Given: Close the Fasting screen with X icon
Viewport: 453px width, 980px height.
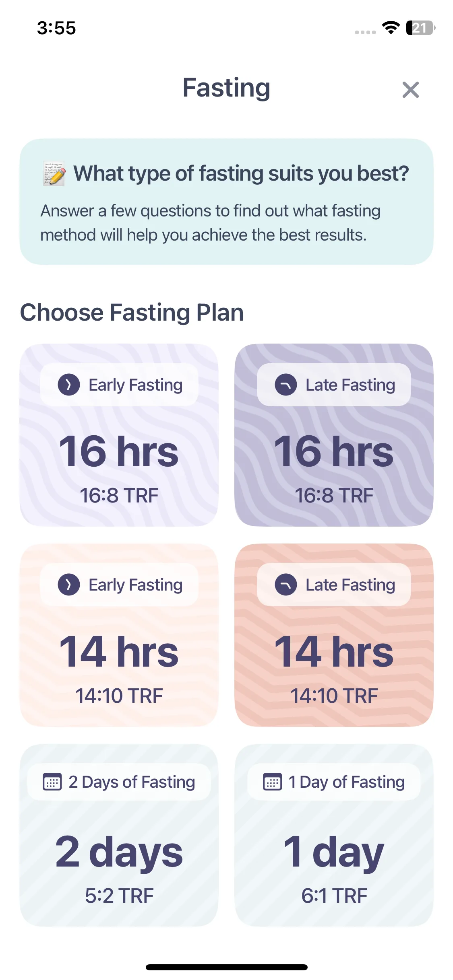Looking at the screenshot, I should 410,89.
